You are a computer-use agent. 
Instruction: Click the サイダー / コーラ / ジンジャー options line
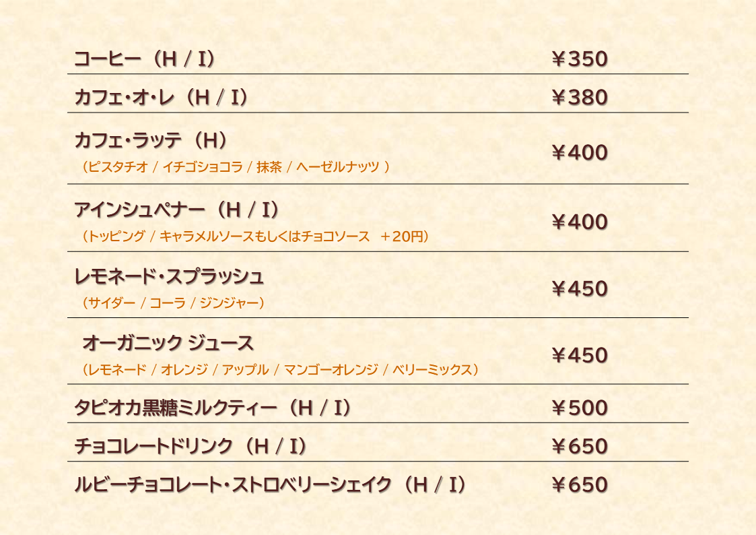pyautogui.click(x=174, y=303)
